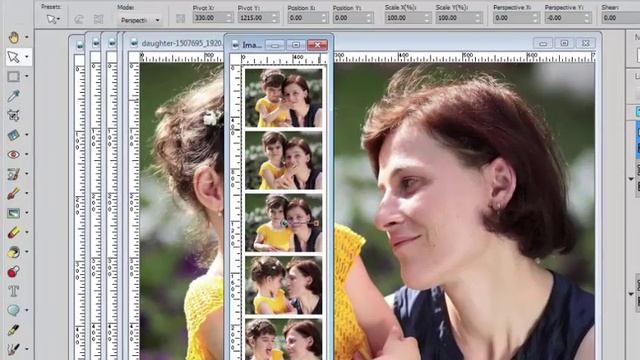
Task: Click the Pivot X spinner arrows
Action: pyautogui.click(x=229, y=18)
